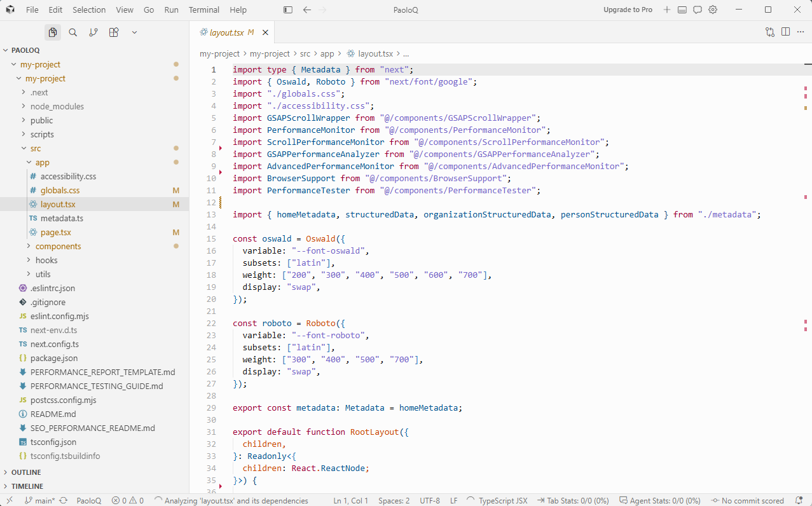The image size is (812, 506).
Task: Open notifications bell in status bar
Action: [798, 500]
